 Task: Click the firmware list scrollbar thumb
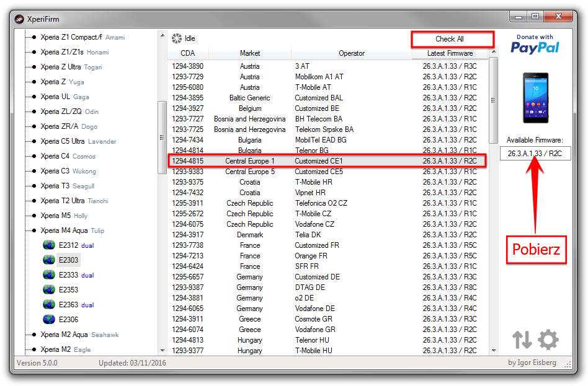(x=494, y=100)
